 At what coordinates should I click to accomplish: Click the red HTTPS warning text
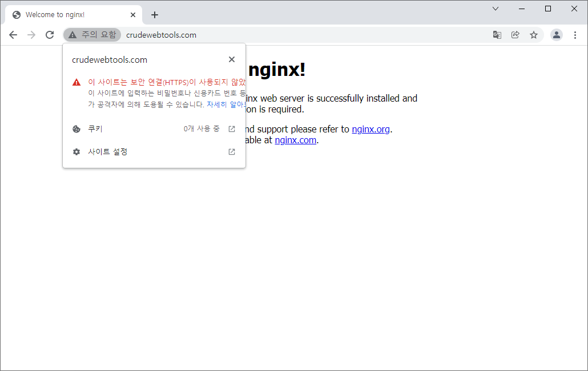click(167, 82)
